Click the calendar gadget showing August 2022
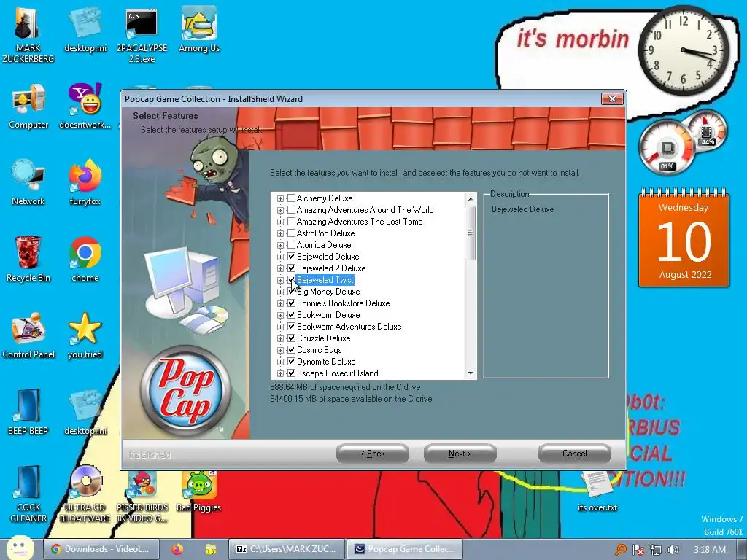This screenshot has width=747, height=560. click(x=684, y=238)
